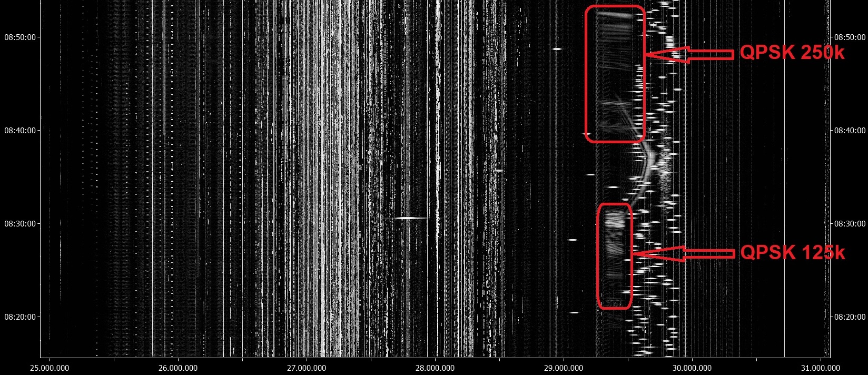Click the red arrow pointing to QPSK 125k box
The image size is (868, 375).
click(x=684, y=254)
